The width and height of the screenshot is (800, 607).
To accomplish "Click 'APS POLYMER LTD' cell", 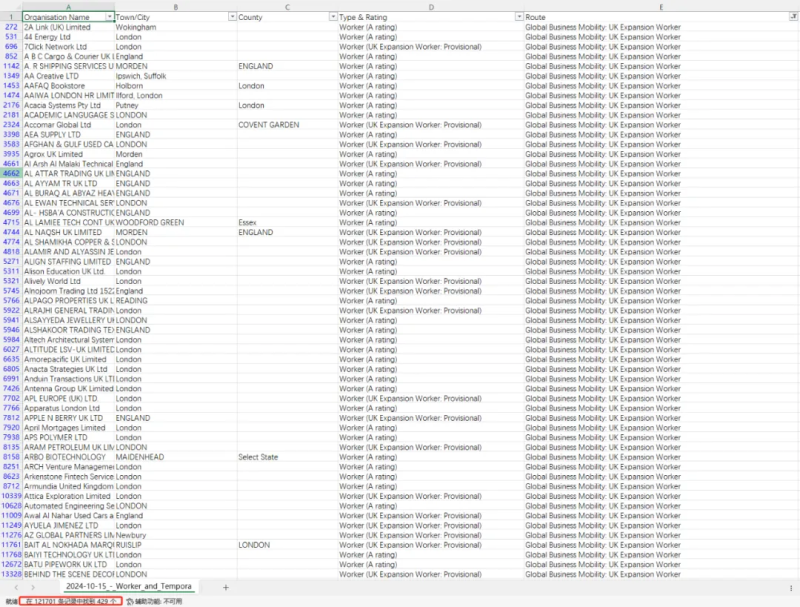I will coord(68,437).
